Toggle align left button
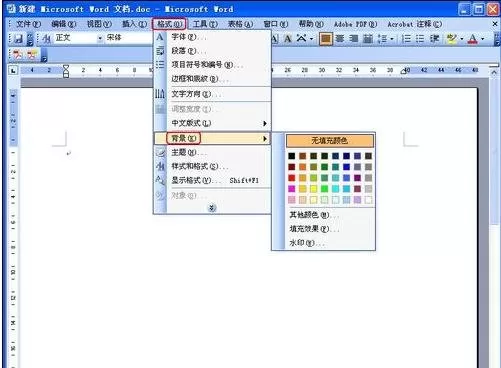 pos(326,39)
